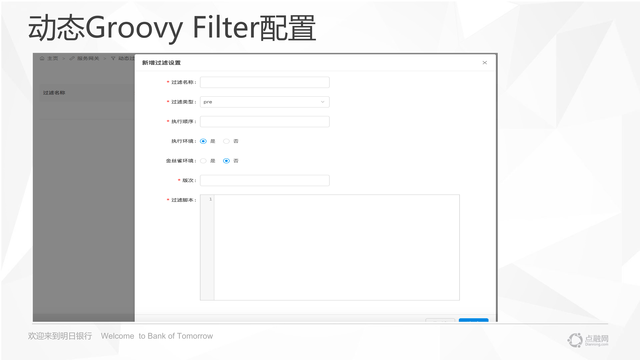Screen dimensions: 640x360
Task: Select 否 radio for 执行环境
Action: (x=226, y=141)
